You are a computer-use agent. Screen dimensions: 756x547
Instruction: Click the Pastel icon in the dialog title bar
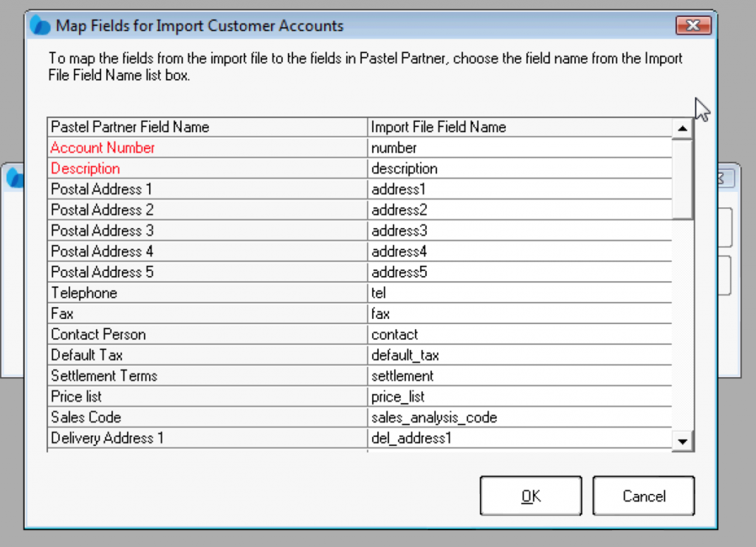point(40,25)
